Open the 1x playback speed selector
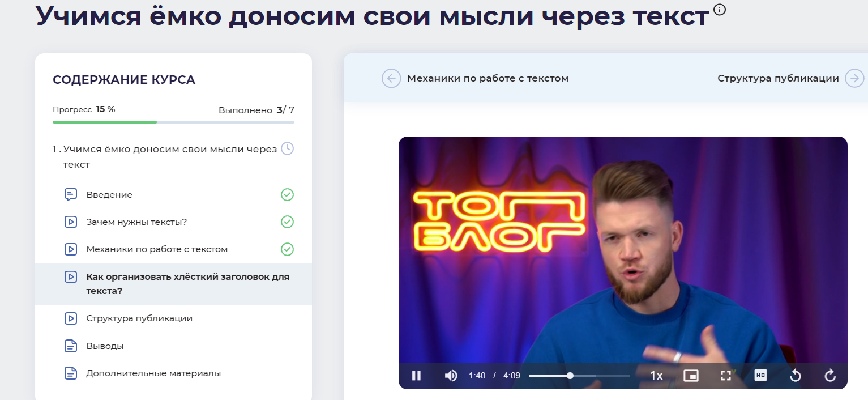 tap(657, 375)
